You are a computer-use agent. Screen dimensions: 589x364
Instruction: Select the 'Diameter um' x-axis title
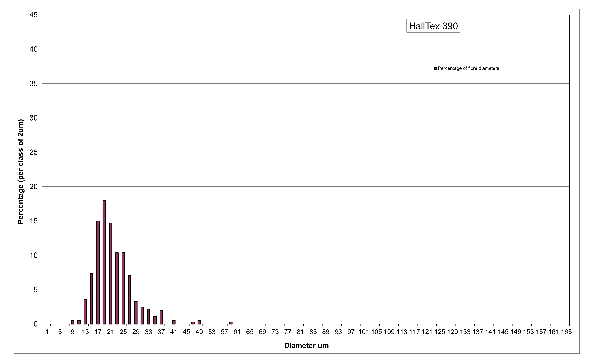(306, 345)
